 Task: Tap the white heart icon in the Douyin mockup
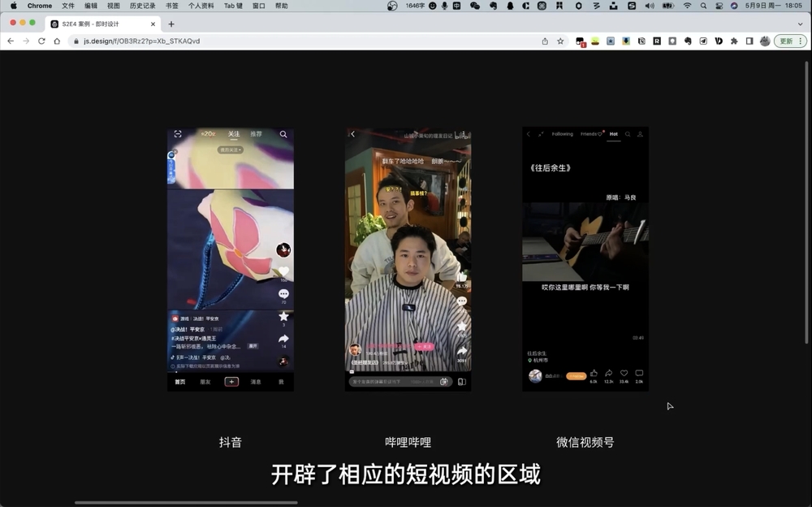(283, 271)
